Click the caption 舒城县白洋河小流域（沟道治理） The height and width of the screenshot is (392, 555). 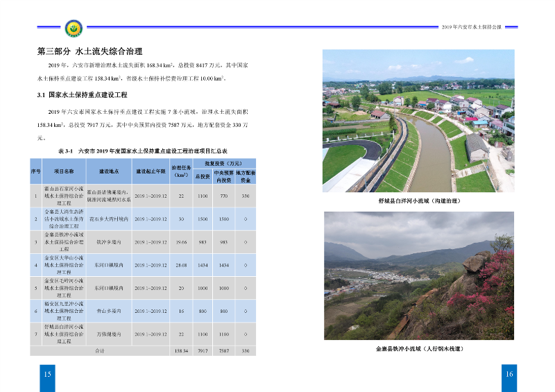pyautogui.click(x=418, y=201)
